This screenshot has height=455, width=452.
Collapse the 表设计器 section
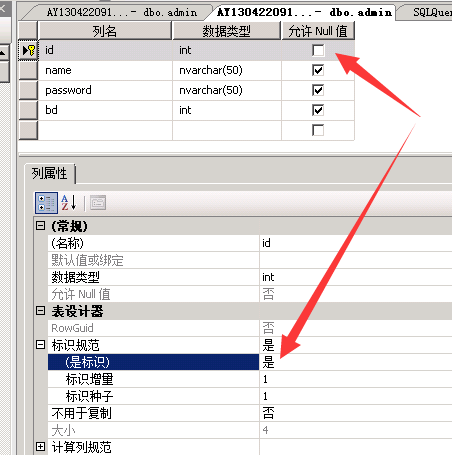[x=40, y=311]
